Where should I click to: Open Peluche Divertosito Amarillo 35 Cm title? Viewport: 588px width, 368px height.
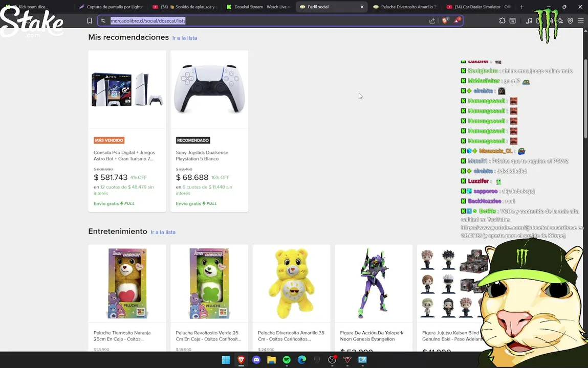pos(291,336)
